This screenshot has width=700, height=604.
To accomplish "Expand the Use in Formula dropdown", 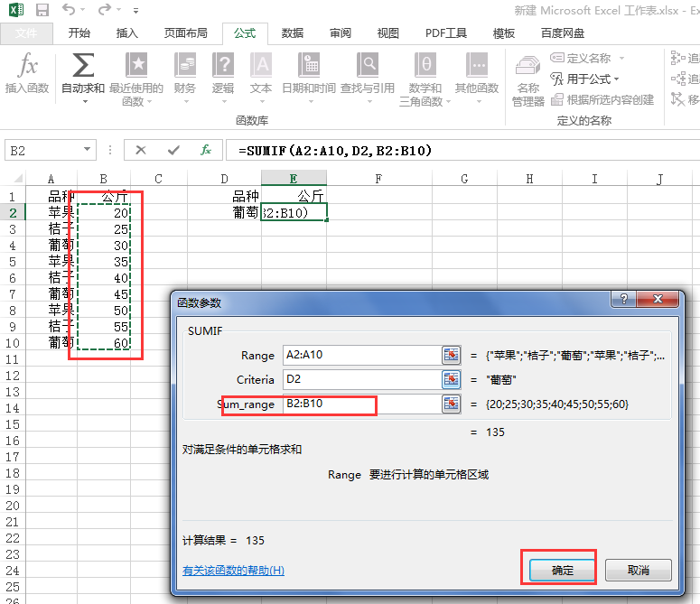I will pos(617,79).
